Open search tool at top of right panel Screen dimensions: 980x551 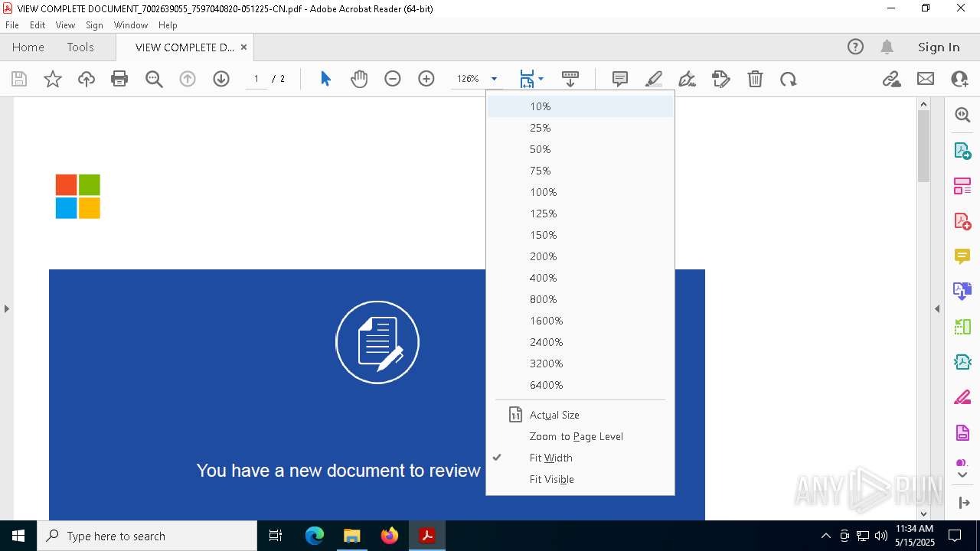click(962, 115)
